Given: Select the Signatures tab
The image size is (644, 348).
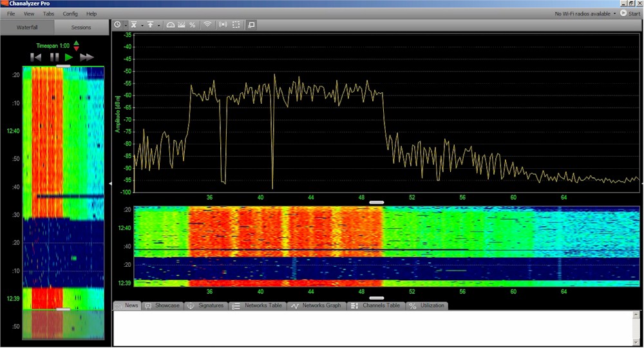Looking at the screenshot, I should tap(206, 305).
